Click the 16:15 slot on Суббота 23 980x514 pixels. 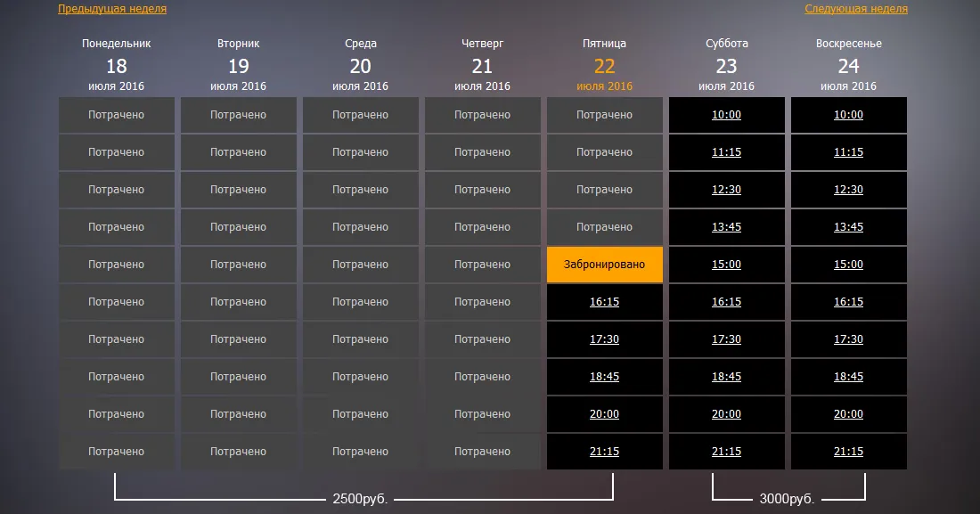[726, 302]
